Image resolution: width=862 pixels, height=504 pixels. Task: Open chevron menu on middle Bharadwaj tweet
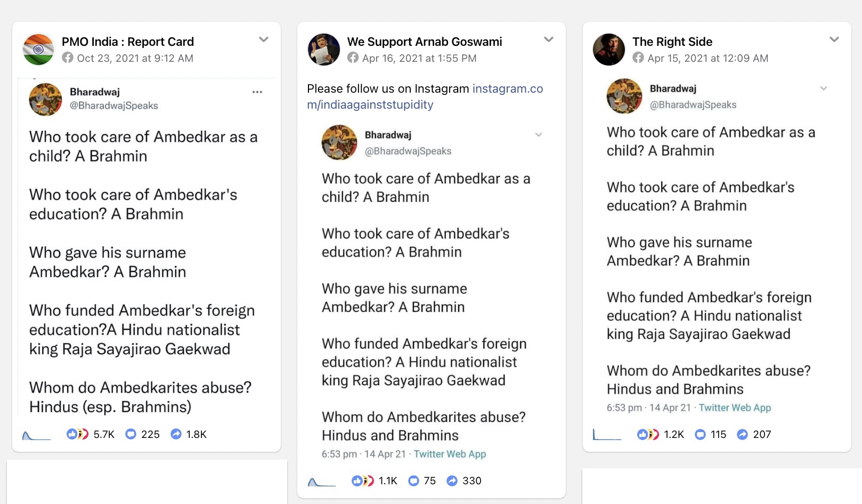539,135
